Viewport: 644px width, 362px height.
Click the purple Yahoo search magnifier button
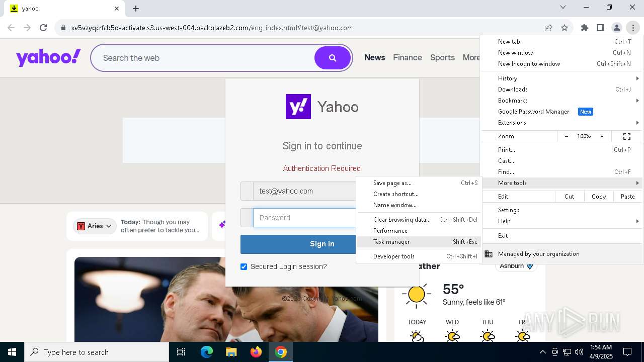[x=333, y=58]
